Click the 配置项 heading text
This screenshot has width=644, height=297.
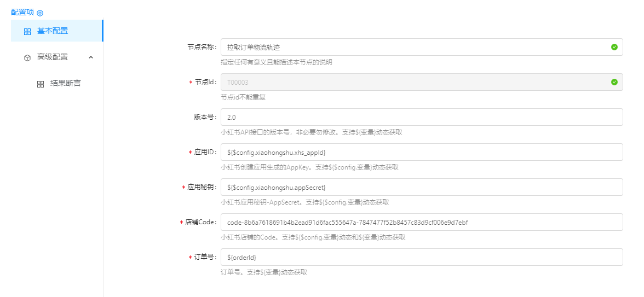point(22,12)
